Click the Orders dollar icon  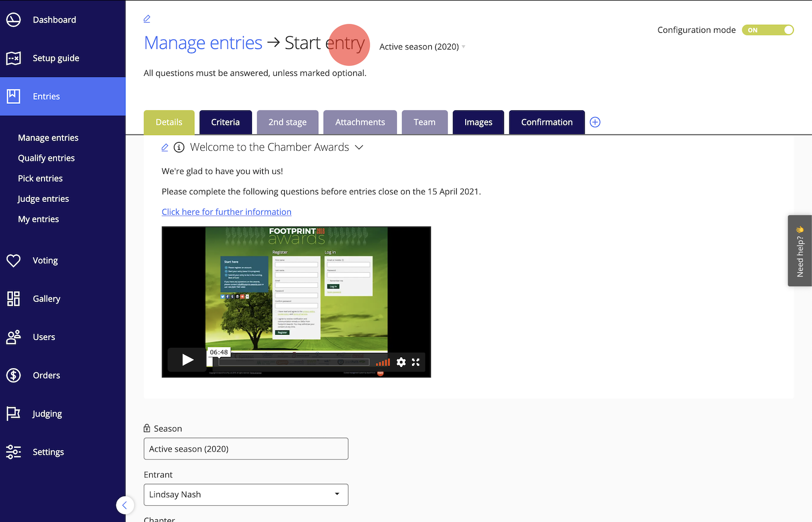tap(13, 375)
